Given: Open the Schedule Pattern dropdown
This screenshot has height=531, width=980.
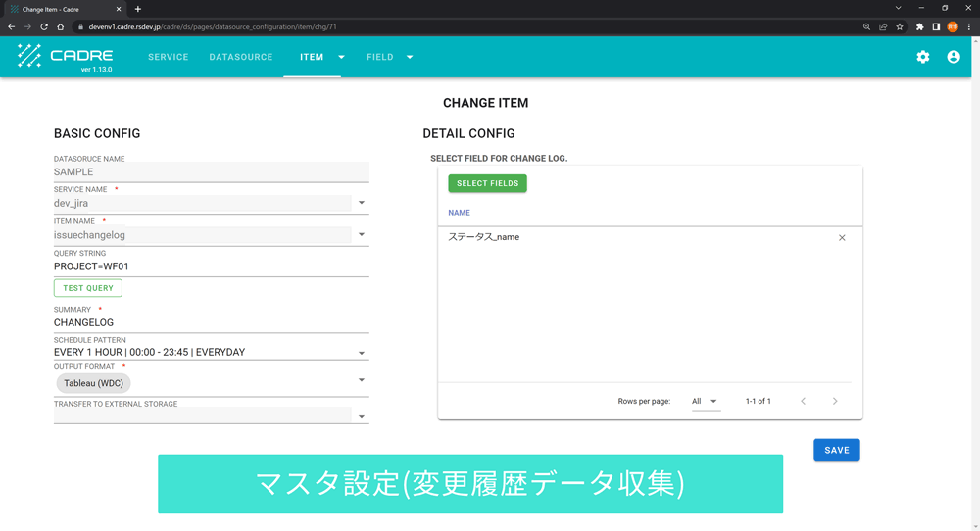Looking at the screenshot, I should [x=362, y=353].
